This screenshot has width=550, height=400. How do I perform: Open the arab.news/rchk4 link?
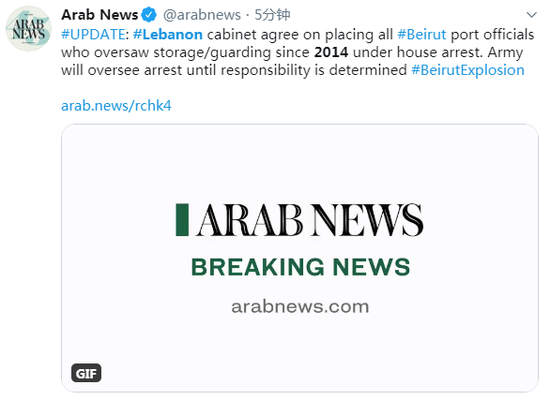click(x=116, y=106)
